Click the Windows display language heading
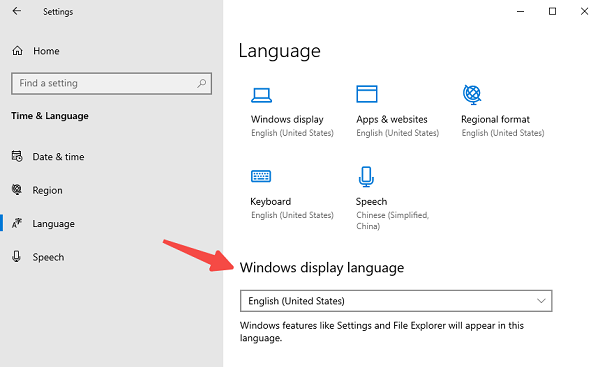 click(322, 268)
